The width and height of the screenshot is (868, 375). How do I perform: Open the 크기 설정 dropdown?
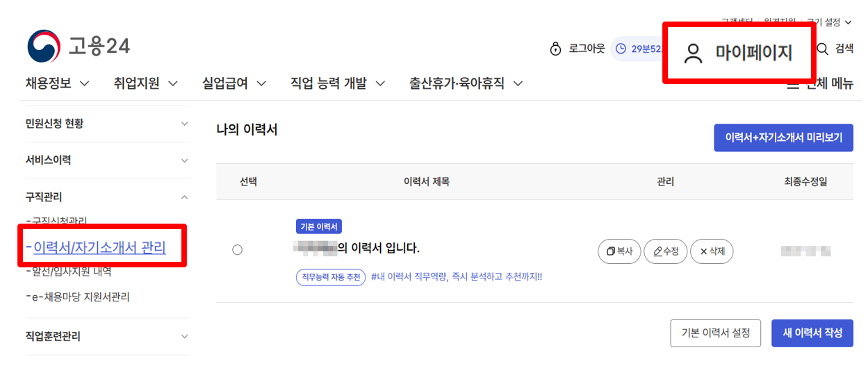[x=829, y=22]
